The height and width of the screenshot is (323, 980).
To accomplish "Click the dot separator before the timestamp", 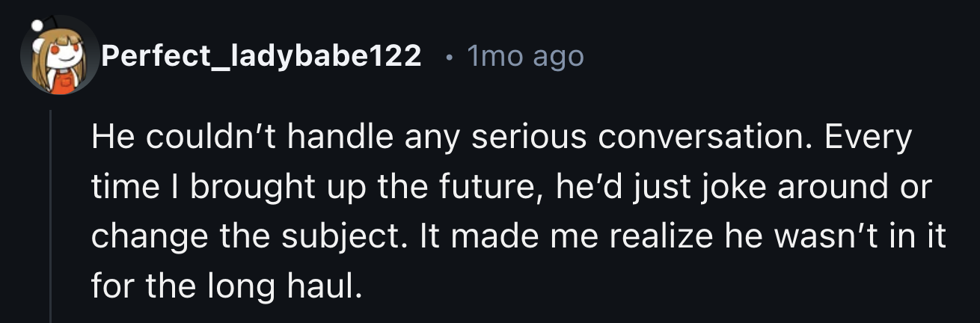I will [446, 56].
